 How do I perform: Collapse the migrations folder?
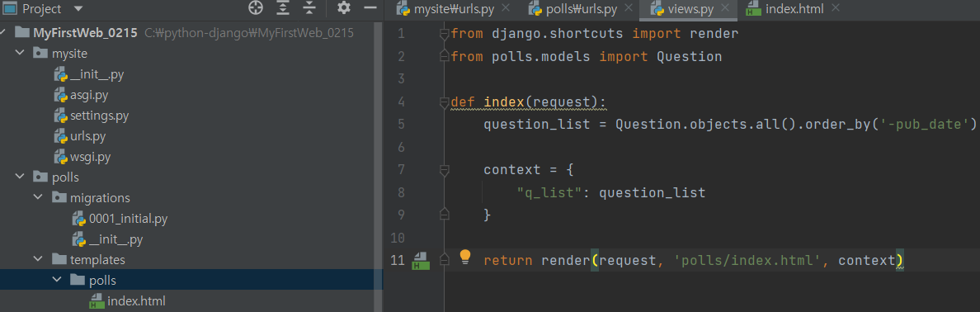coord(38,197)
